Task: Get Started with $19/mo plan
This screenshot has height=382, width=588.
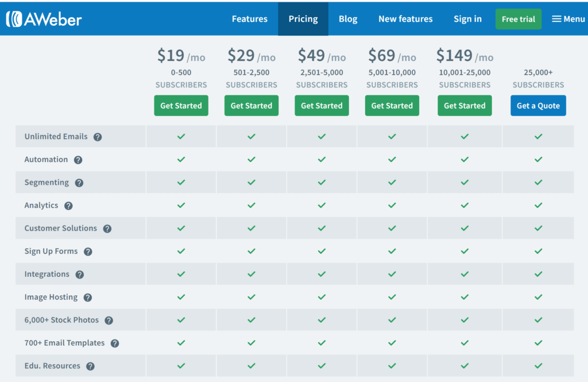Action: [181, 106]
